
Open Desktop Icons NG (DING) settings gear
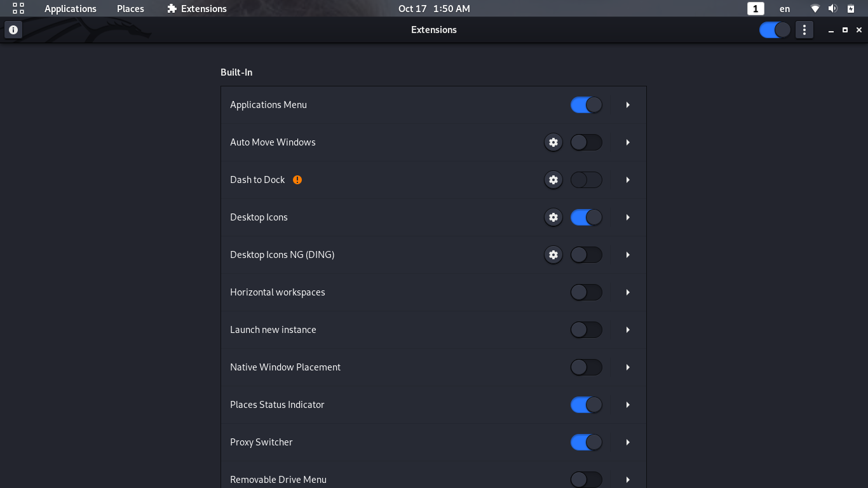point(553,255)
